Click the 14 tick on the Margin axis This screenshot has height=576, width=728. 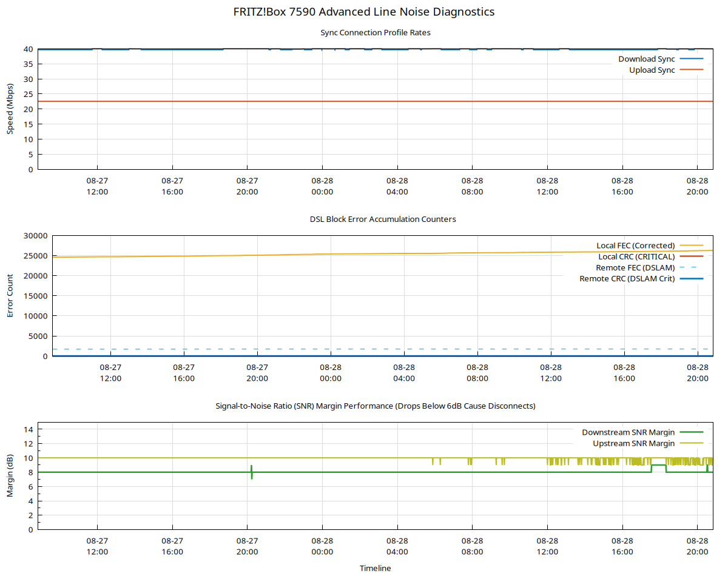tap(28, 429)
